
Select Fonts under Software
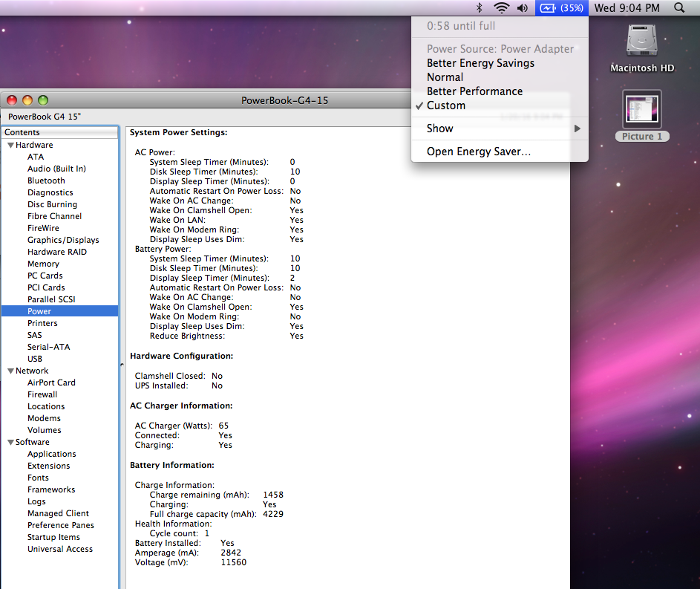click(38, 478)
